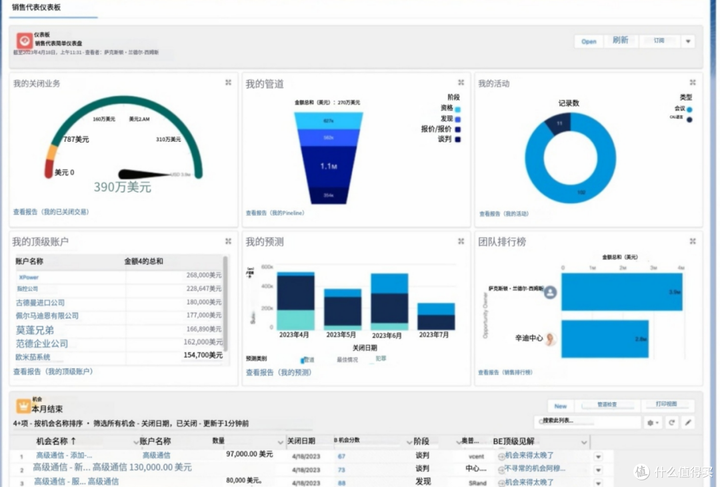
Task: Click the 刷新 button
Action: [620, 40]
